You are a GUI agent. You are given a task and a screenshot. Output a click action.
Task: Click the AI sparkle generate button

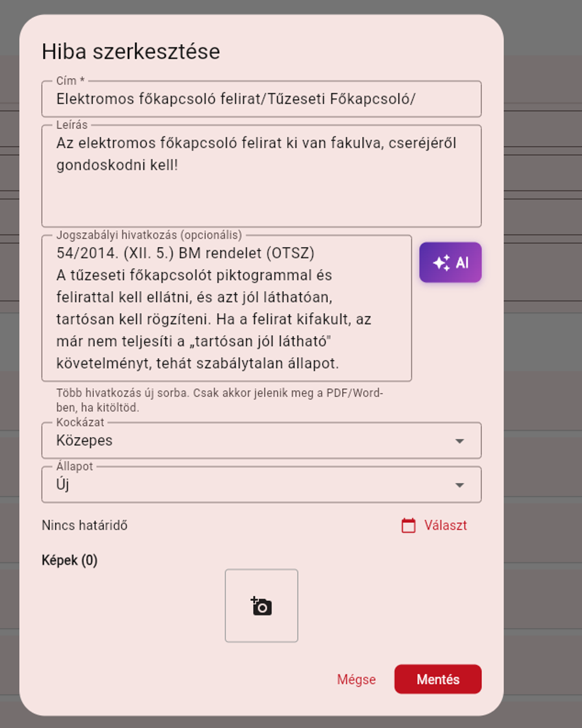coord(450,263)
